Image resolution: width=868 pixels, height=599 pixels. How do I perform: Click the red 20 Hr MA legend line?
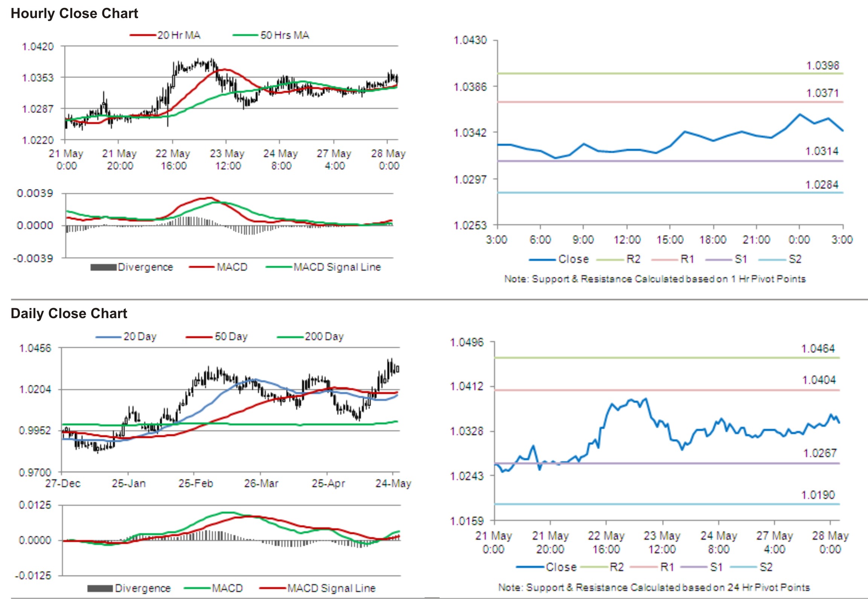(143, 35)
